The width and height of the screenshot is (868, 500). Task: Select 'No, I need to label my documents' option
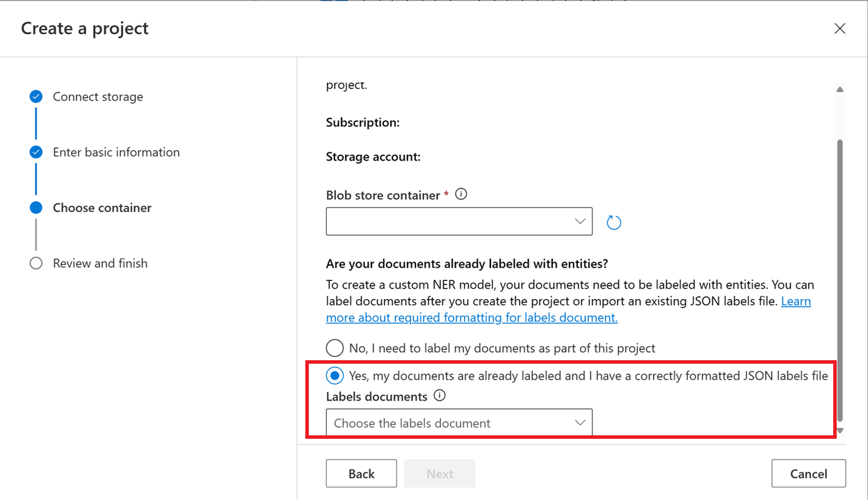[x=335, y=348]
